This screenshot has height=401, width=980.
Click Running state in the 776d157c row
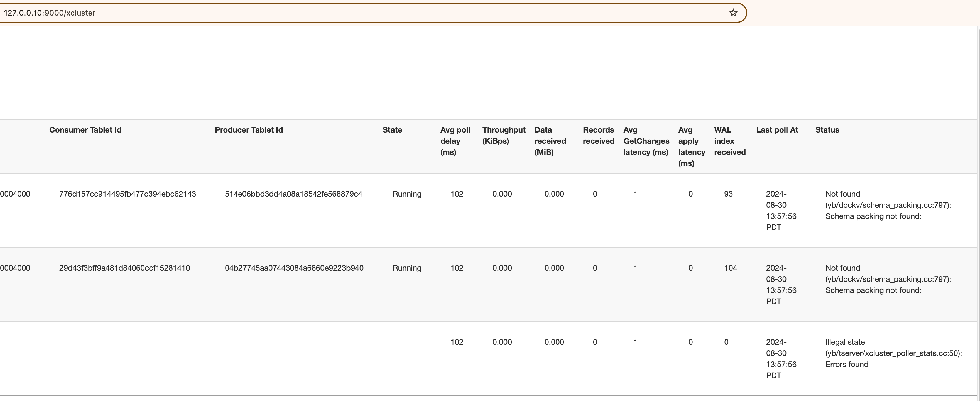[x=407, y=194]
